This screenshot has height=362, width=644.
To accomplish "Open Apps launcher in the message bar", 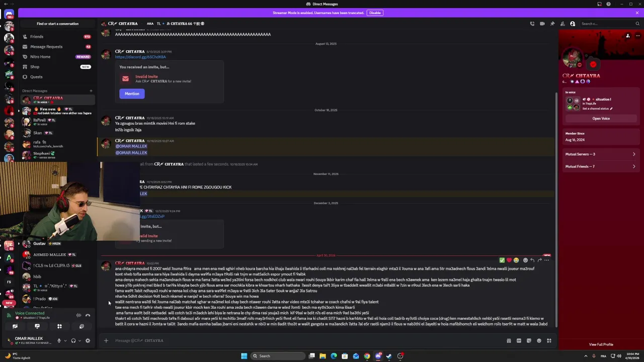I will [x=549, y=340].
